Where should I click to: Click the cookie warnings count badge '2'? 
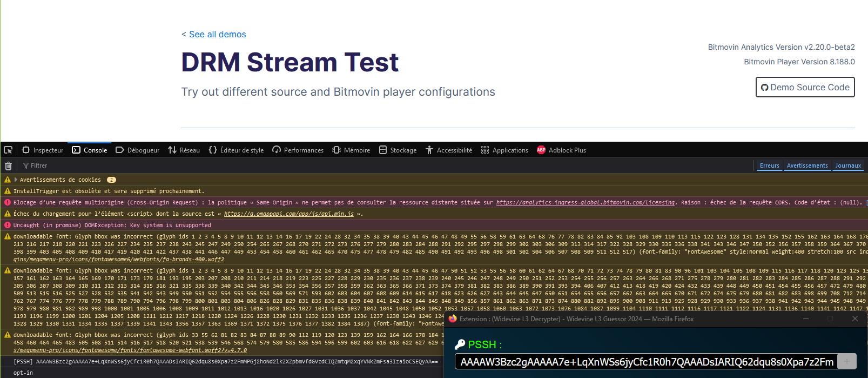tap(111, 180)
